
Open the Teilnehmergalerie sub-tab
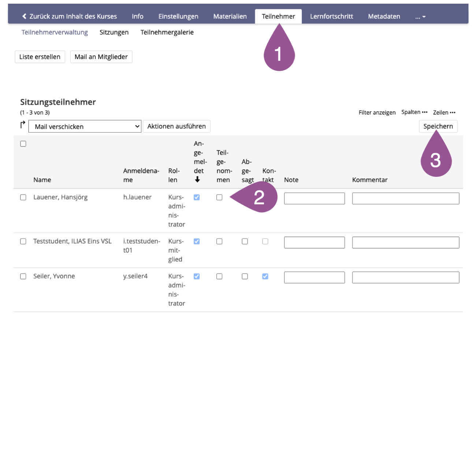click(167, 32)
